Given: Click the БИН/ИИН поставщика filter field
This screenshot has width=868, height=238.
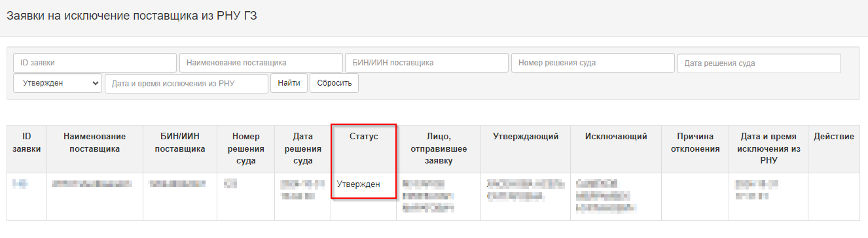Looking at the screenshot, I should click(x=427, y=63).
